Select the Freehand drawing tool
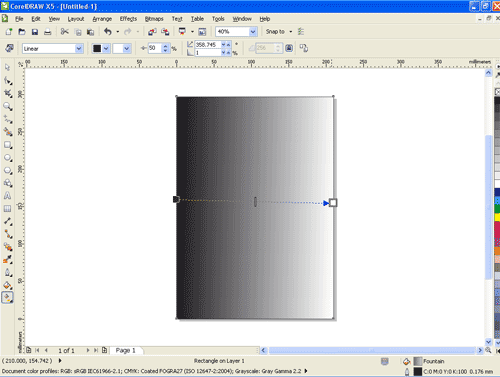The width and height of the screenshot is (500, 377). click(7, 119)
